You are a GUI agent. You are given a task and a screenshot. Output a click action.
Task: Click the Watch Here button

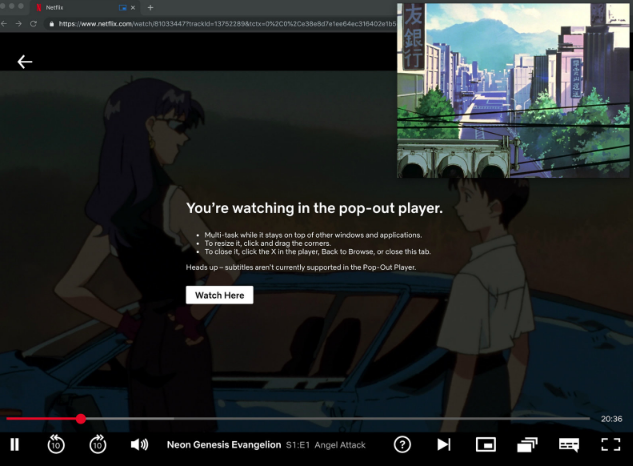coord(220,295)
